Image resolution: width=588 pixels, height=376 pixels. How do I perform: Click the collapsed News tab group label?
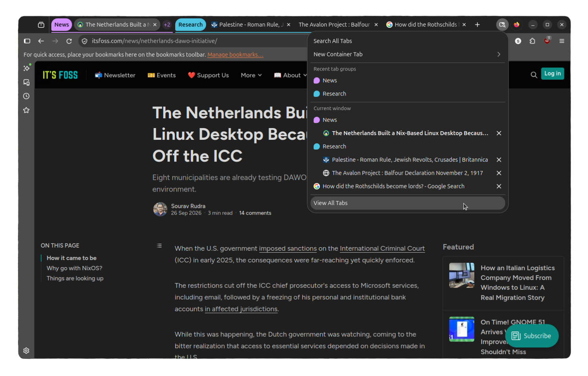point(62,25)
